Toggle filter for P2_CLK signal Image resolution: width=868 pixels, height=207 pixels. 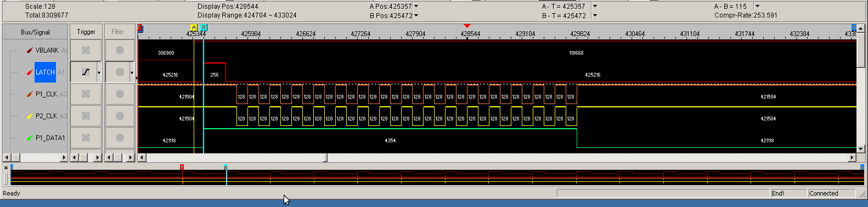coord(120,116)
